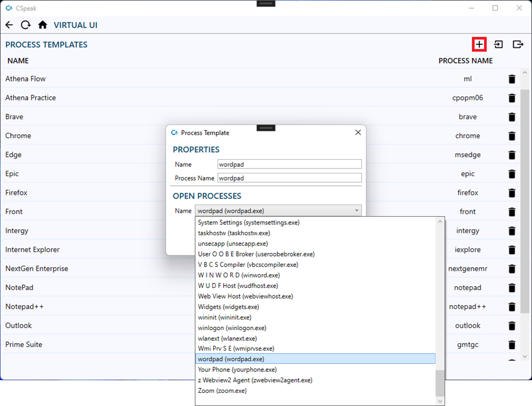The width and height of the screenshot is (532, 406).
Task: Delete the Athena Flow template
Action: [512, 79]
